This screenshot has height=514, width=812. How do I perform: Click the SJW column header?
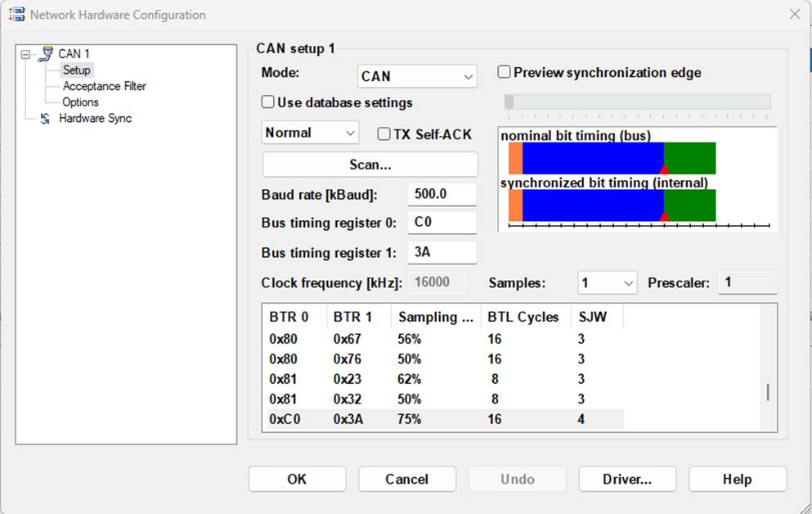pos(597,317)
